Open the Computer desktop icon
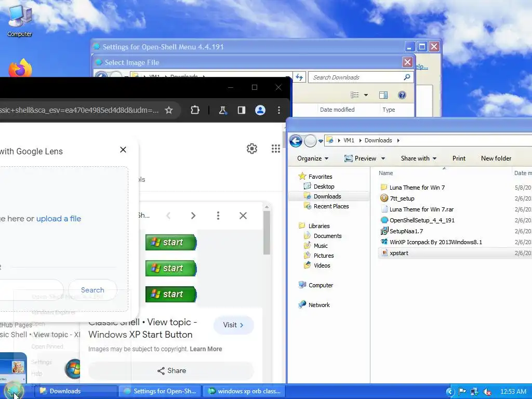 pyautogui.click(x=20, y=21)
